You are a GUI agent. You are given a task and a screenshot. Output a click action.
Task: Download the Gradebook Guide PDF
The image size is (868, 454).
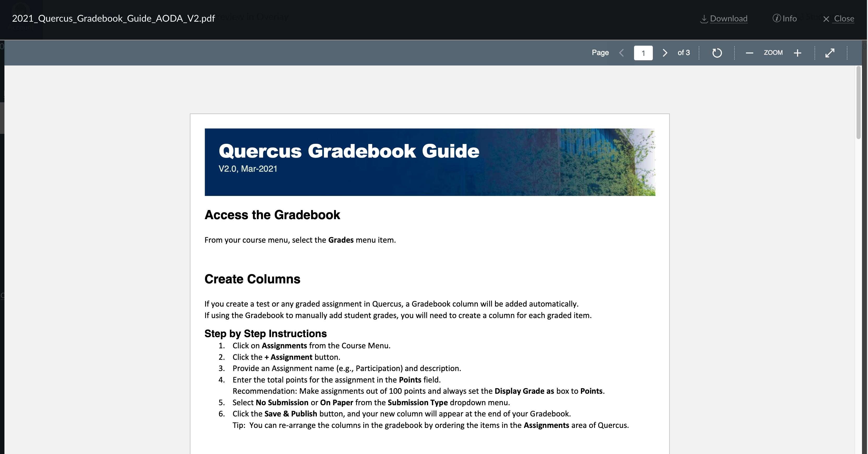click(724, 19)
